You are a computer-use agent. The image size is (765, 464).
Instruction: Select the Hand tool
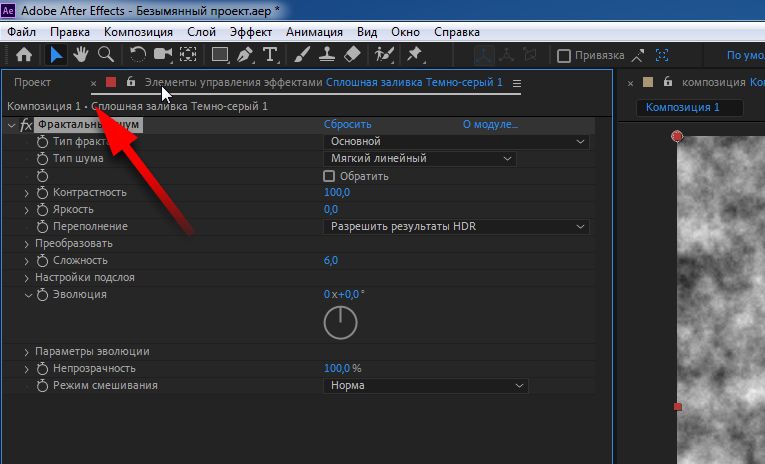coord(81,55)
